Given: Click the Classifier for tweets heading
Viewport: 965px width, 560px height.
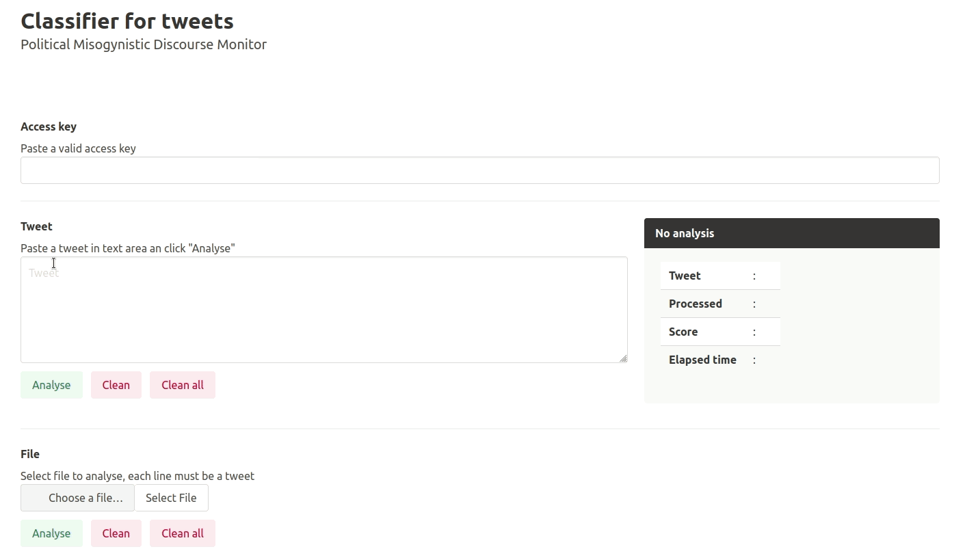Looking at the screenshot, I should pos(127,21).
